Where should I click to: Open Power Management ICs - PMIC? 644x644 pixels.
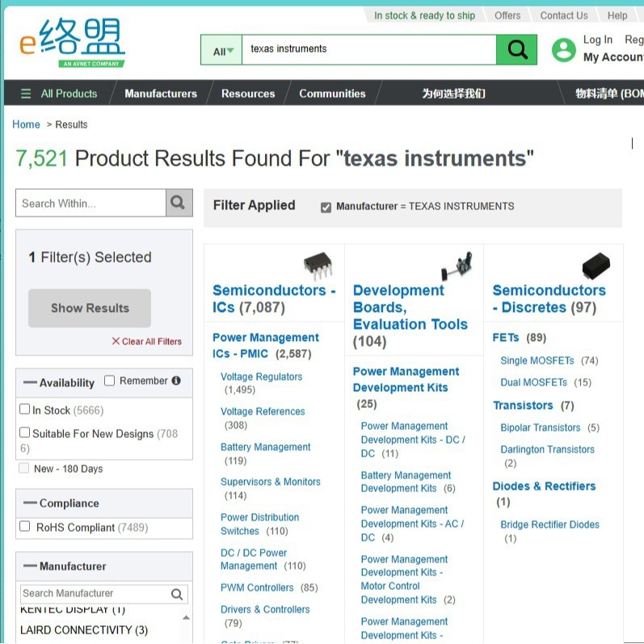tap(265, 345)
